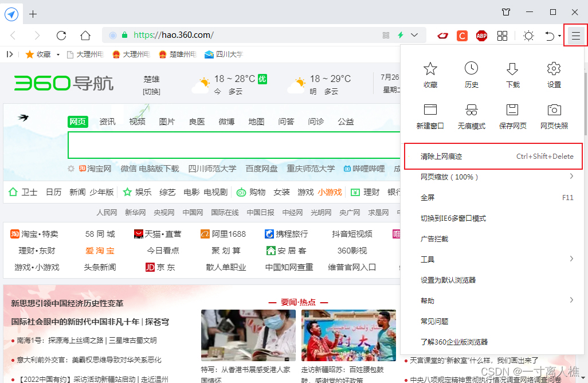Select 全屏 fullscreen menu entry
The height and width of the screenshot is (383, 588).
(493, 197)
